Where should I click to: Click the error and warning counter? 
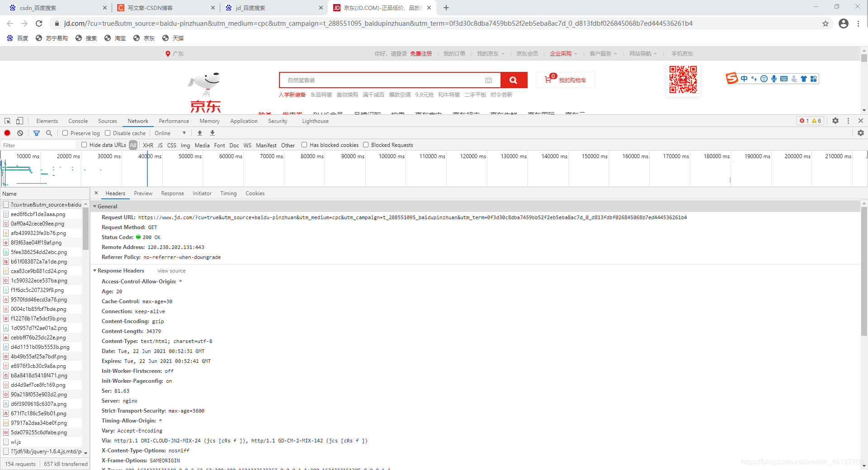coord(810,121)
